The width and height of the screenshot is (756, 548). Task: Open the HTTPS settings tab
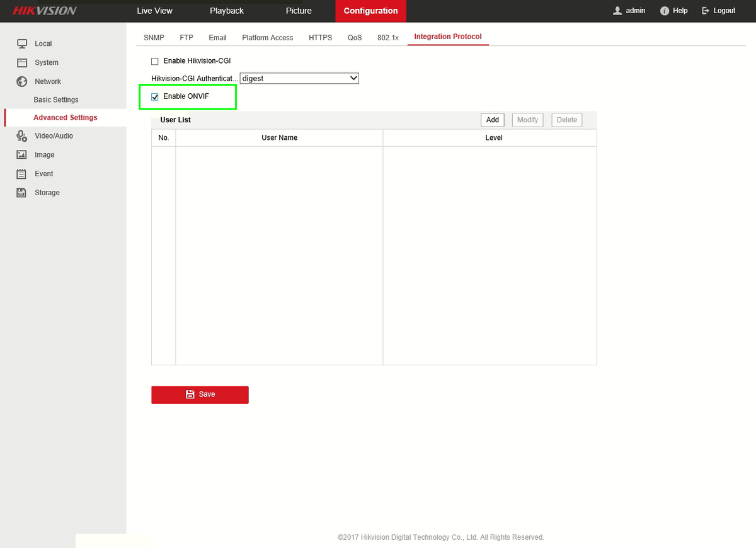click(x=320, y=38)
